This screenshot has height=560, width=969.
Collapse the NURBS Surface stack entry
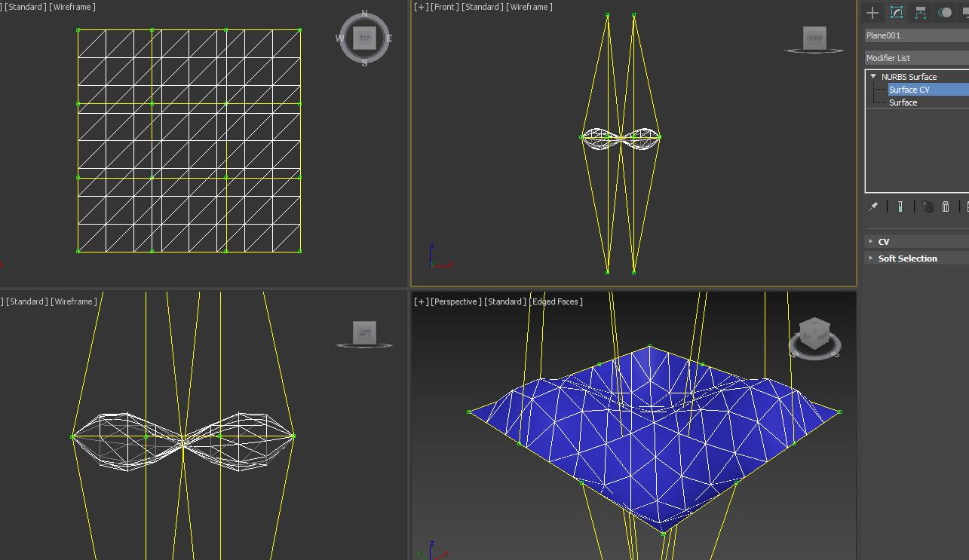click(x=873, y=76)
